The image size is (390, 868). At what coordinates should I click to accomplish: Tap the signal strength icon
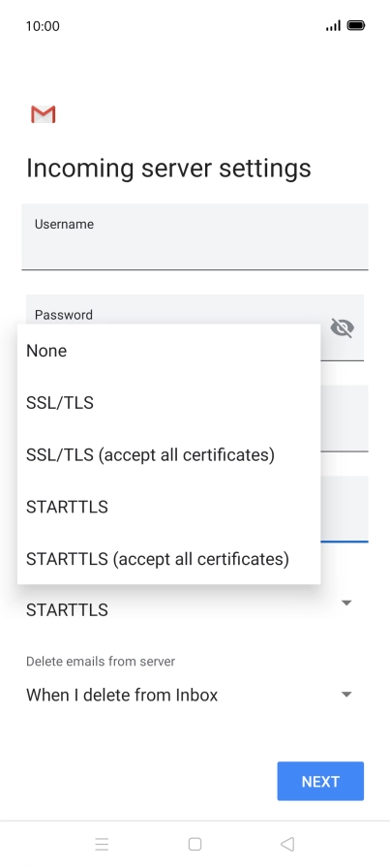(333, 25)
